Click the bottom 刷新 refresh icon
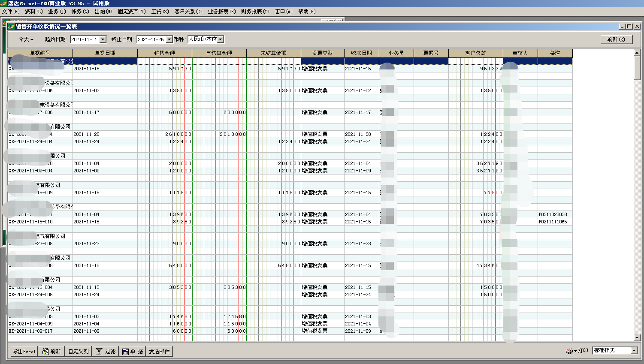This screenshot has height=364, width=644. 45,352
